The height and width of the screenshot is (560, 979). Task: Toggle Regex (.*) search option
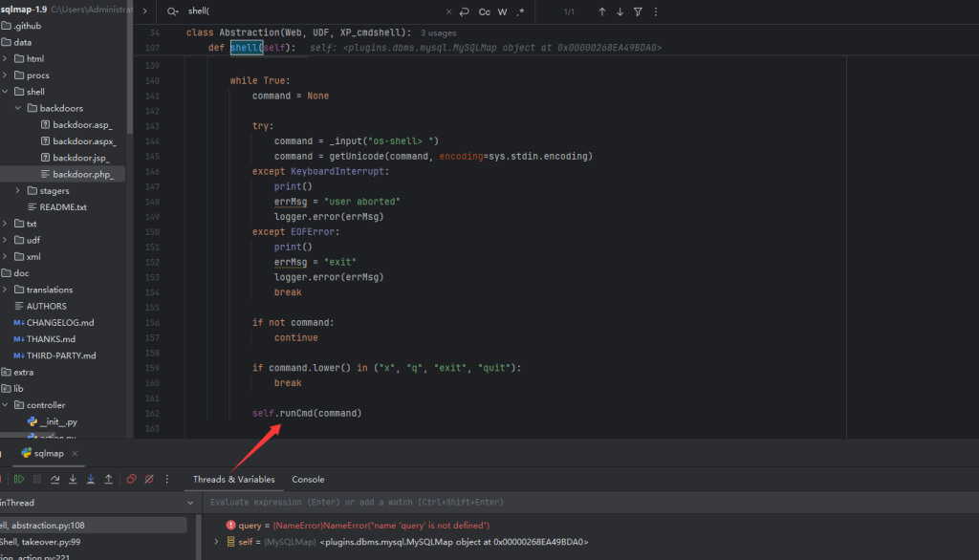pos(520,12)
